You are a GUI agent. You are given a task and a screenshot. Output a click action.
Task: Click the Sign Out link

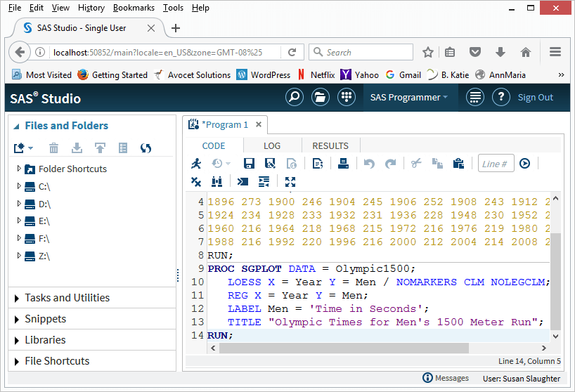click(536, 98)
